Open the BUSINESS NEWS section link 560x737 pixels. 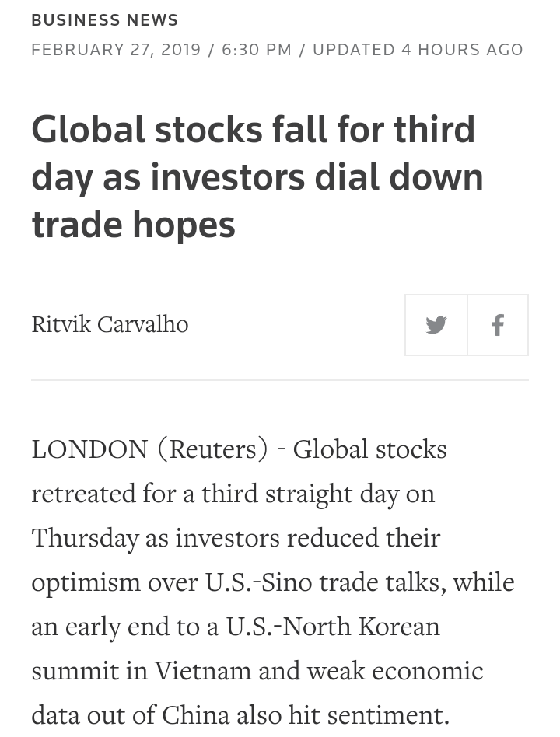pos(105,19)
